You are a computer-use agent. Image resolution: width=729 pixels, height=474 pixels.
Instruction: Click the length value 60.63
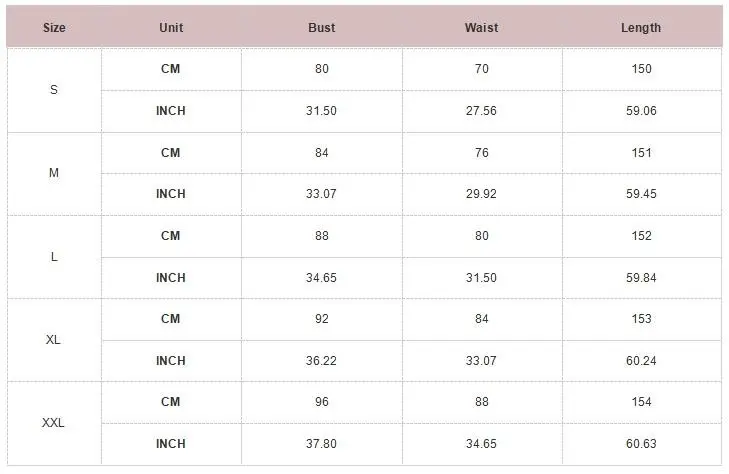tap(641, 444)
